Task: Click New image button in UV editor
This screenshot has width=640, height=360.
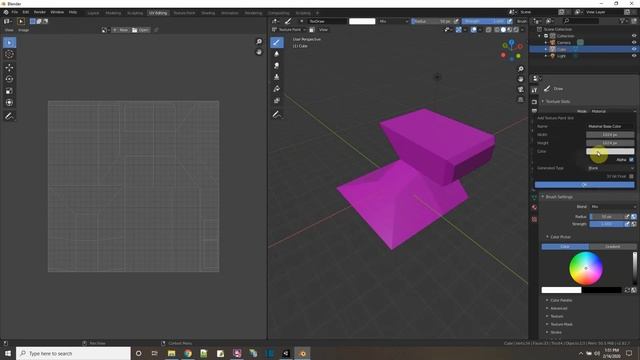Action: pyautogui.click(x=121, y=30)
